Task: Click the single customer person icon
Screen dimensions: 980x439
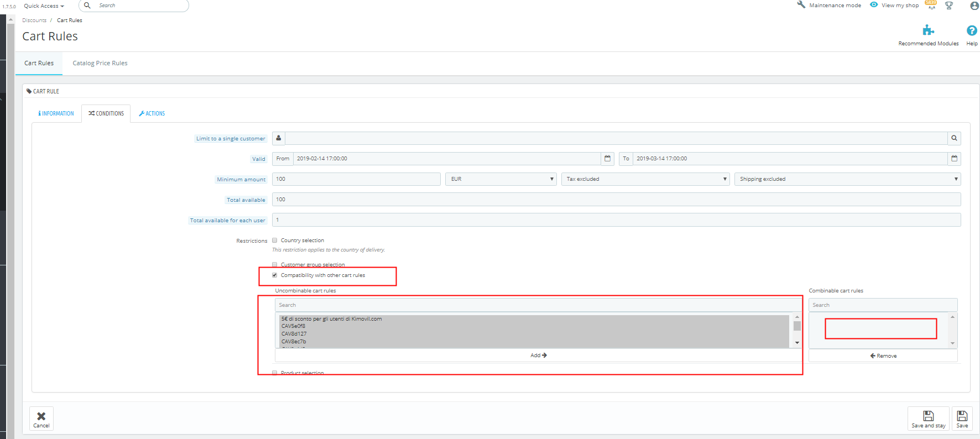Action: (x=279, y=138)
